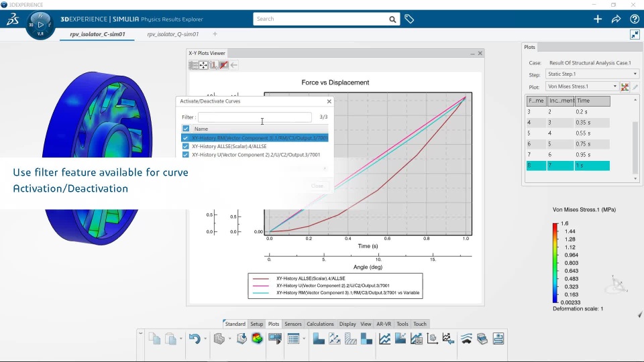Open the Display toolbar tab

tap(347, 324)
